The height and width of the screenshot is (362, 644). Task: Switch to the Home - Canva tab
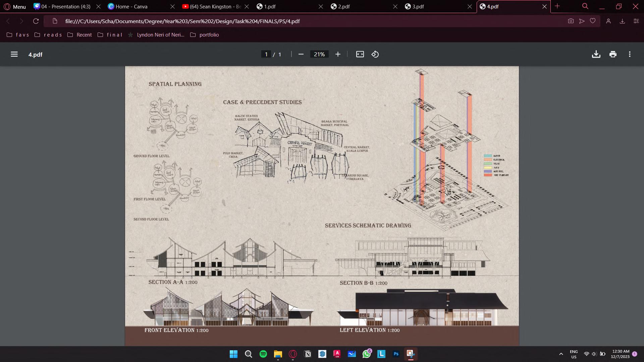131,6
